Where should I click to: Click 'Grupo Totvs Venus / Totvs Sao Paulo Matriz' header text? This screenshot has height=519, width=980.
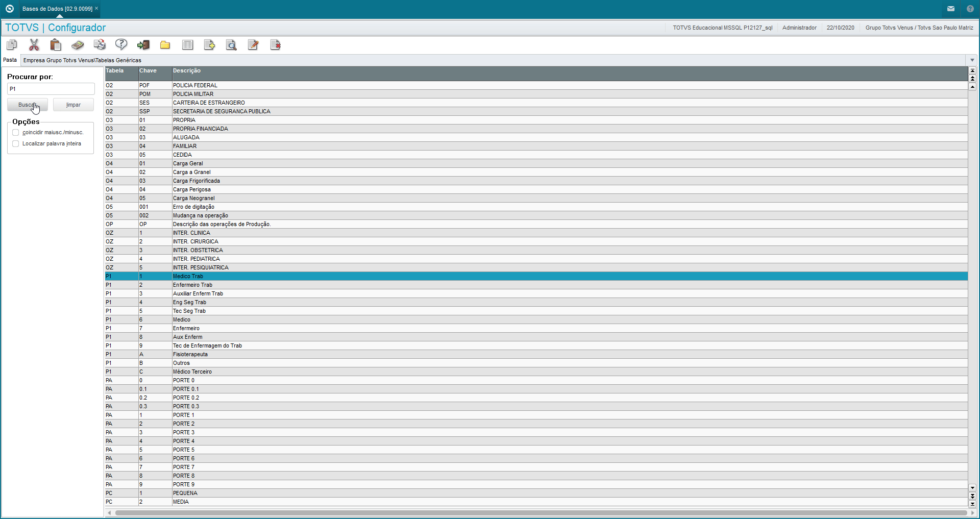click(919, 28)
